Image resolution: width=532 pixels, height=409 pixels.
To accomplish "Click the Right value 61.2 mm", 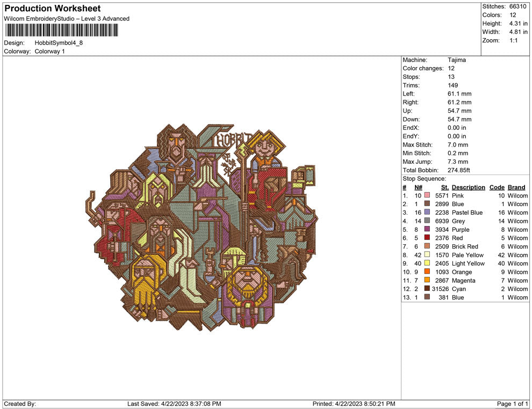I will click(x=459, y=102).
